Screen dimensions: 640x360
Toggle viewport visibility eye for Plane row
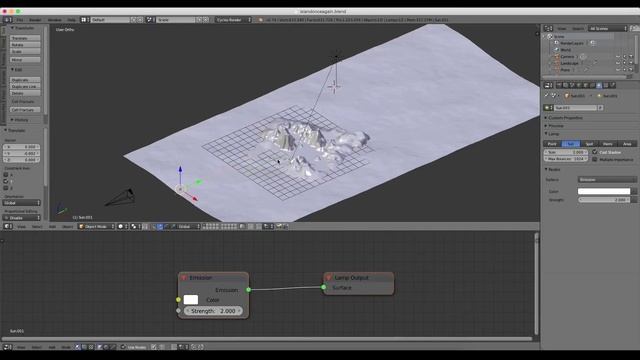coord(618,70)
